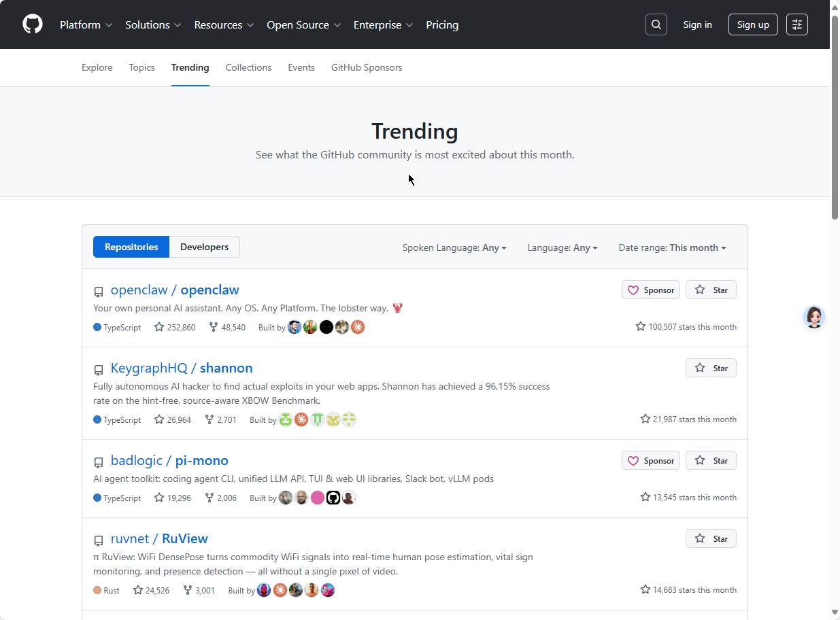This screenshot has width=840, height=620.
Task: Switch to the Explore tab
Action: click(97, 67)
